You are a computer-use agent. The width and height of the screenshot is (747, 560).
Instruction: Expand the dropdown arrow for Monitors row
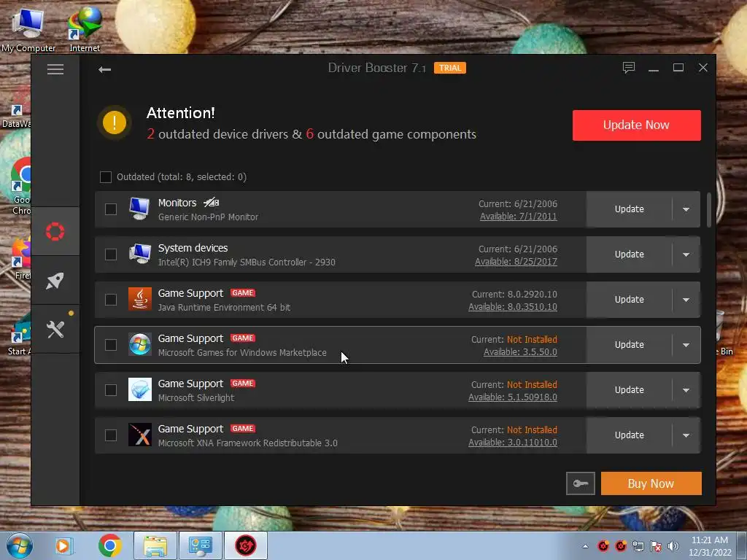click(686, 209)
